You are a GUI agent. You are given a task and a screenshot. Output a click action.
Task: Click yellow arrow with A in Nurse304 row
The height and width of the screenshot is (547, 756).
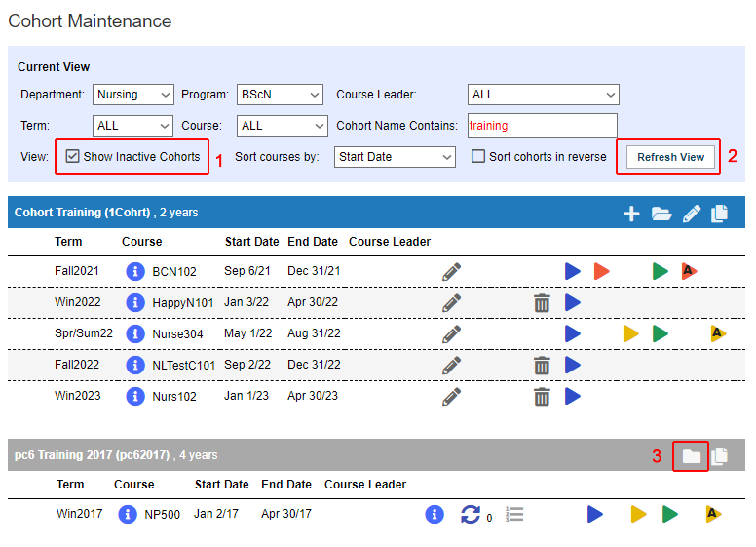[718, 333]
